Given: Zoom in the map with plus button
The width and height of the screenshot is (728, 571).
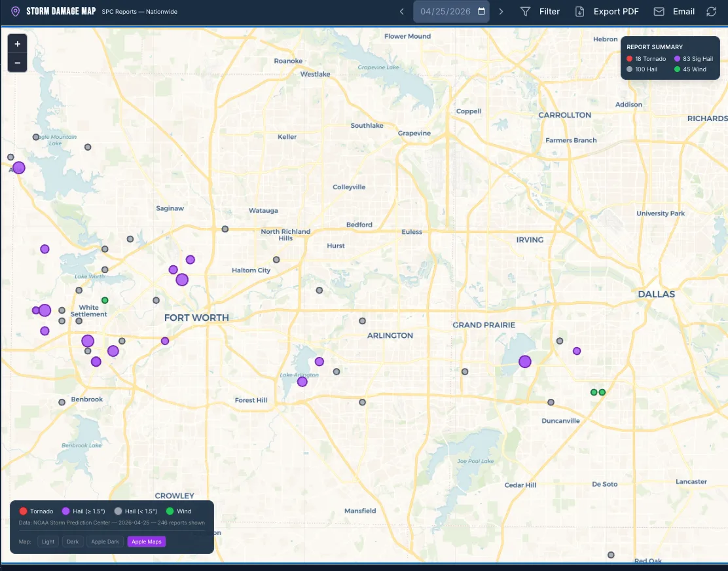Looking at the screenshot, I should [x=17, y=44].
